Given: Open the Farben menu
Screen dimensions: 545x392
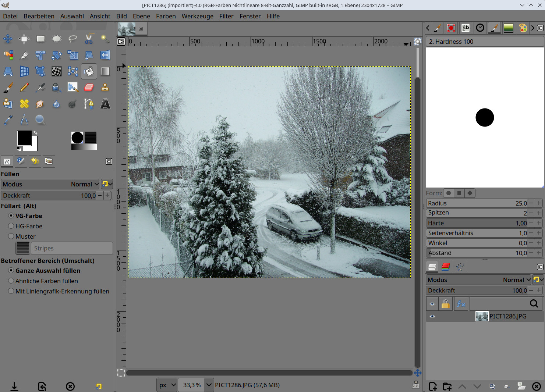Looking at the screenshot, I should coord(166,16).
